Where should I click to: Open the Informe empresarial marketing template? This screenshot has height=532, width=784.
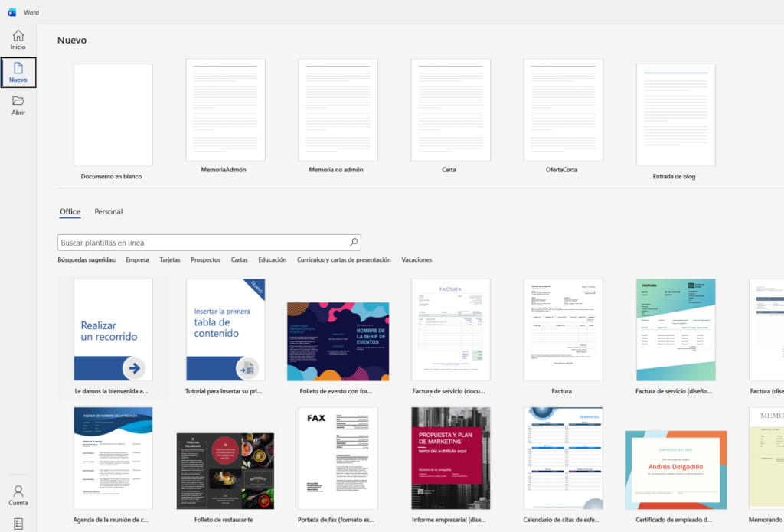pyautogui.click(x=450, y=458)
